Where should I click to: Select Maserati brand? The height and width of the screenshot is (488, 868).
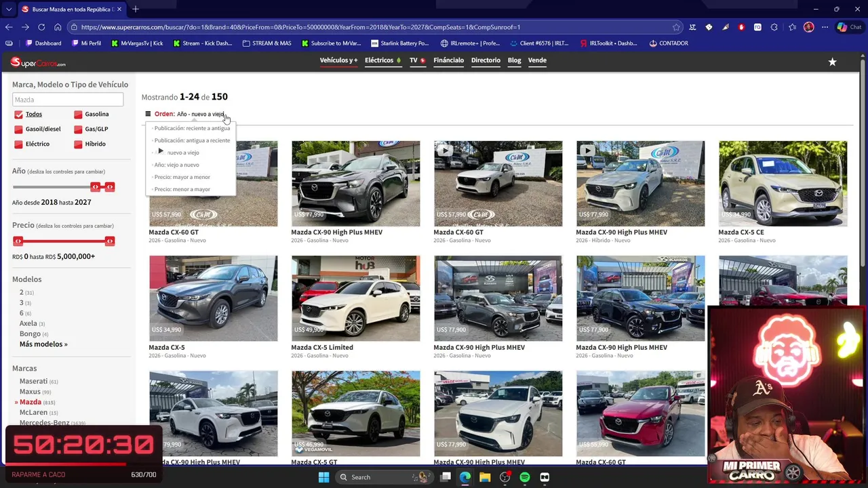pos(34,382)
